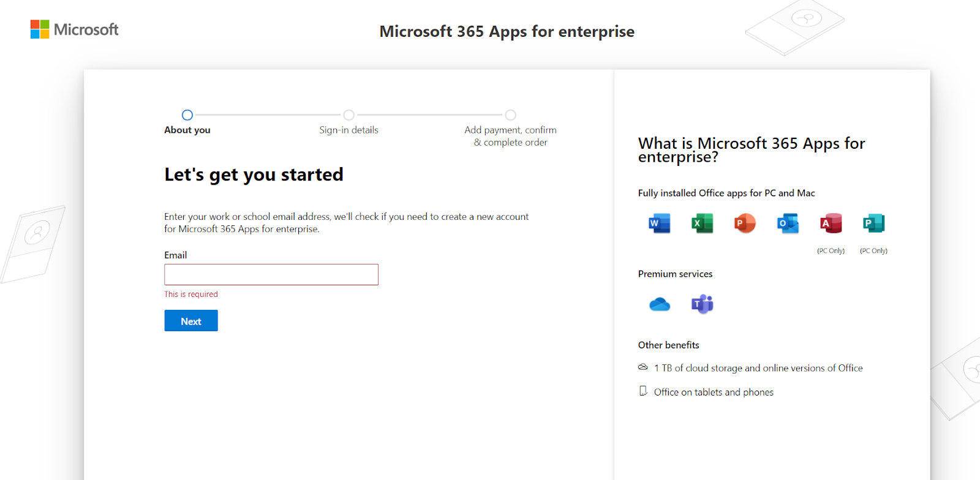Click the Microsoft 365 Apps for enterprise title
This screenshot has width=980, height=480.
coord(507,32)
